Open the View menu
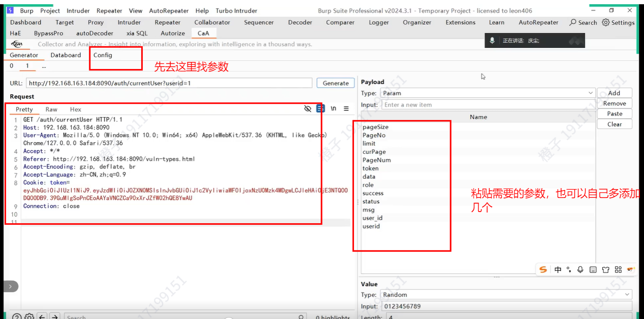 pyautogui.click(x=136, y=10)
